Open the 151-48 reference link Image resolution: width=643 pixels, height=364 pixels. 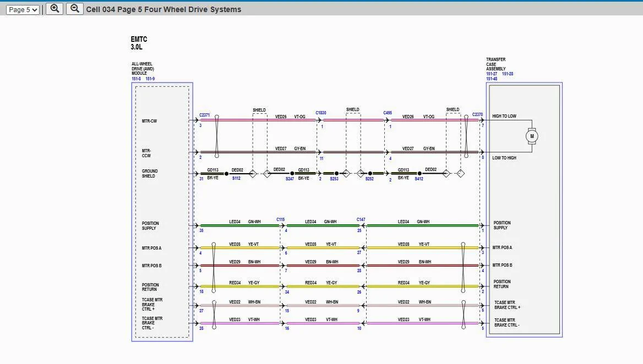click(x=492, y=79)
